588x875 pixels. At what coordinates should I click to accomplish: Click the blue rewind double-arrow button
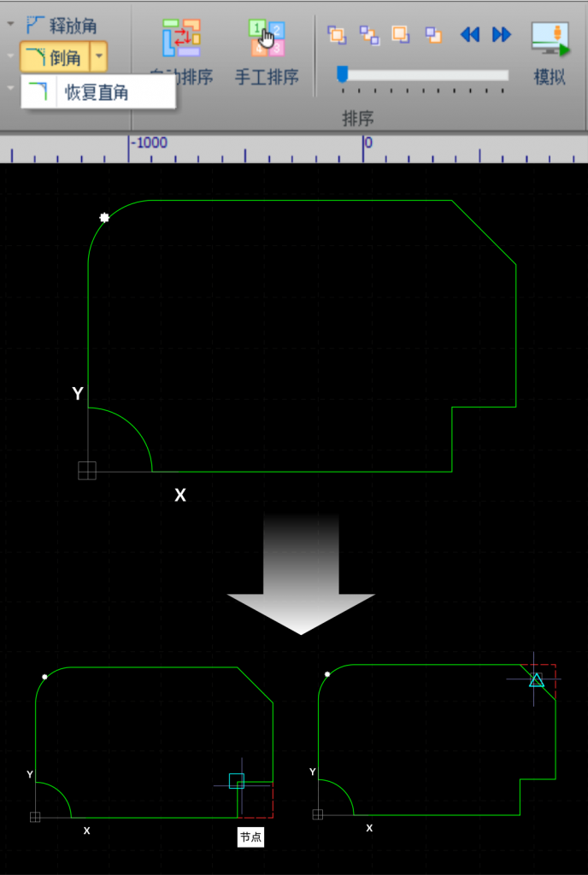[x=470, y=34]
